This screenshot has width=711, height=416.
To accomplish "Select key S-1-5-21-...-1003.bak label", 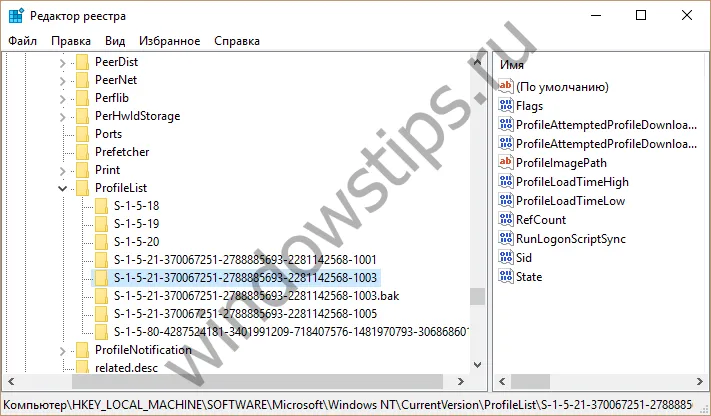I will pos(257,296).
